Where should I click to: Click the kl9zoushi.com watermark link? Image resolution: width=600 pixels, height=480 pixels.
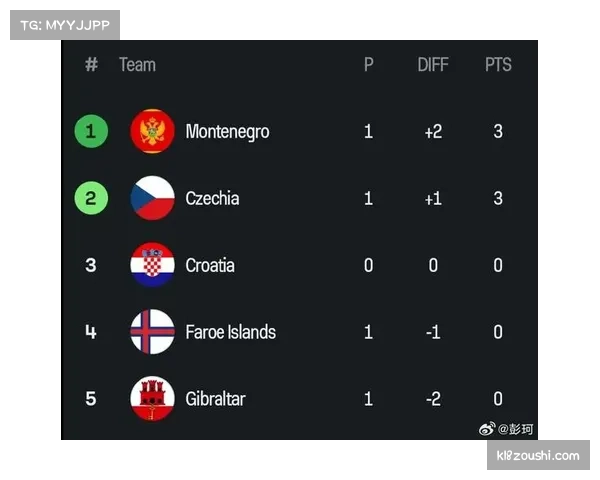[536, 456]
